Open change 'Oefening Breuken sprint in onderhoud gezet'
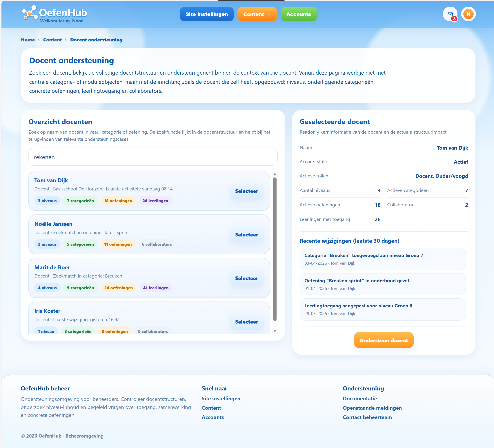Screen dimensions: 494x448 [x=382, y=284]
